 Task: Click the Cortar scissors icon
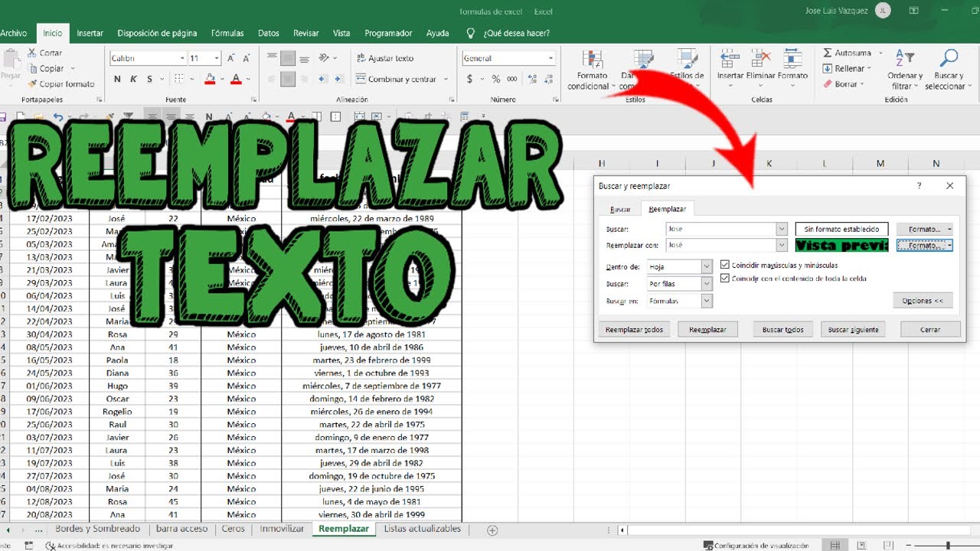pos(33,53)
